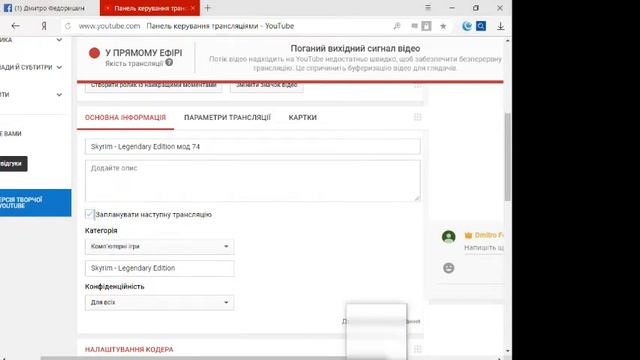640x360 pixels.
Task: Open the downloads arrow icon
Action: click(500, 26)
